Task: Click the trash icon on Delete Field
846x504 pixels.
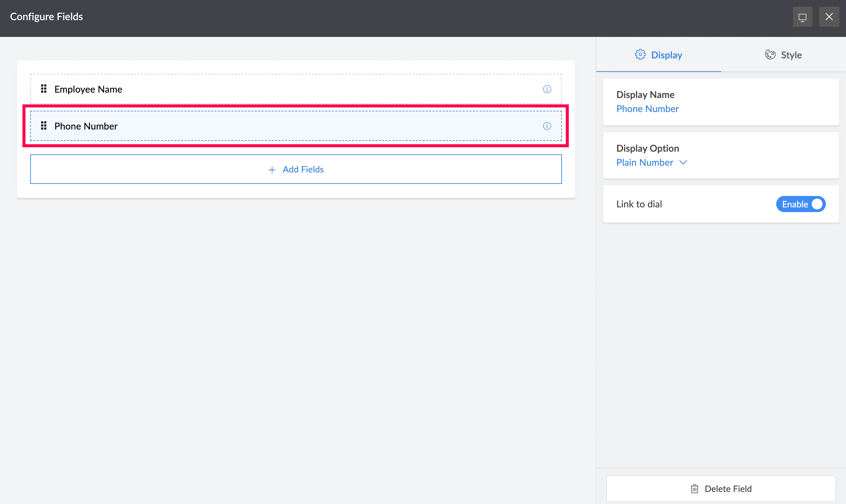Action: tap(695, 489)
